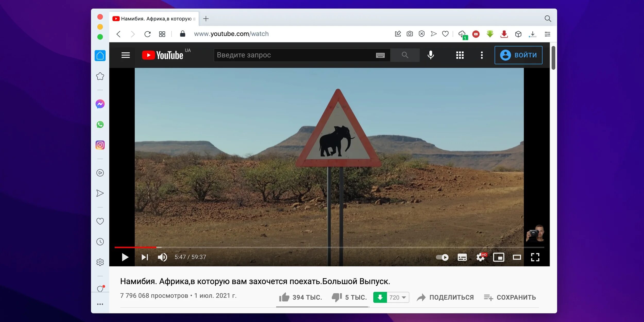Open bookmarks star in sidebar
This screenshot has height=322, width=644.
(100, 76)
